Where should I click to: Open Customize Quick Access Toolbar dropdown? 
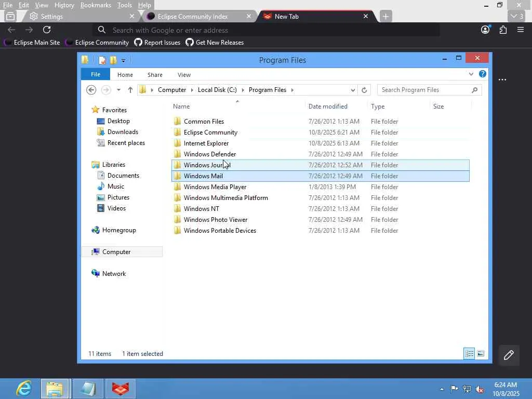(124, 60)
